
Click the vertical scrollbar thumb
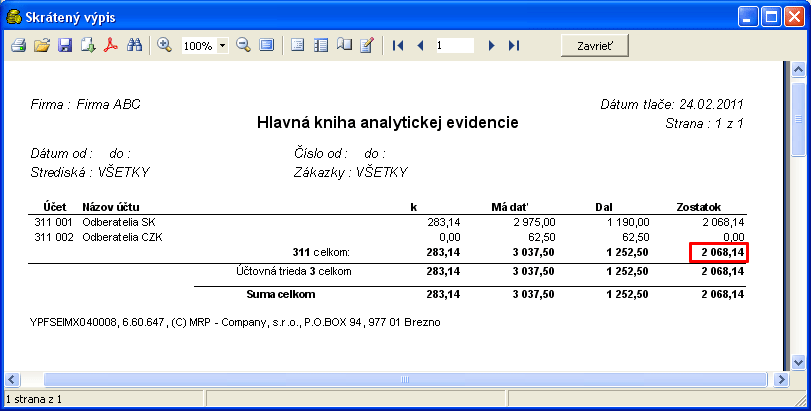tap(798, 119)
